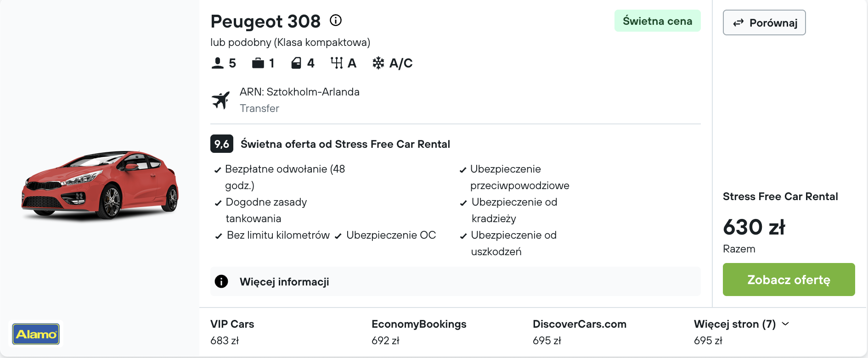Click the 9,6 rating badge
Viewport: 868px width, 358px height.
tap(222, 144)
